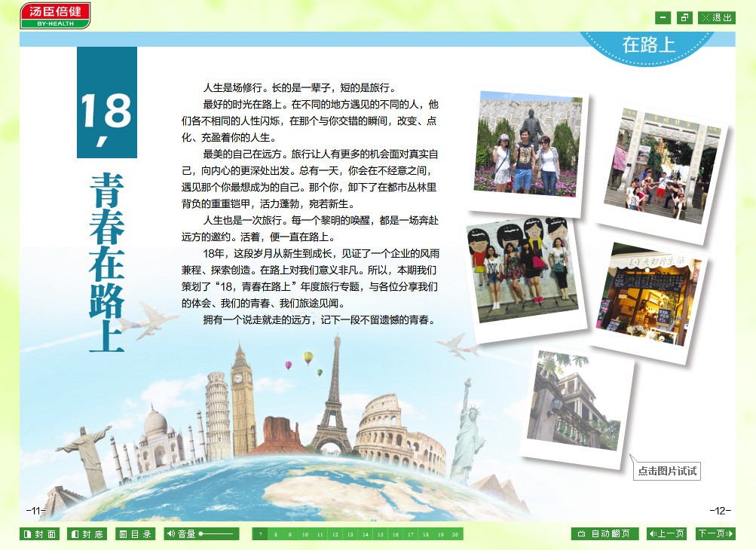Image resolution: width=756 pixels, height=550 pixels.
Task: Click the BY-HEALTH 汤臣倍健 logo
Action: (x=55, y=15)
